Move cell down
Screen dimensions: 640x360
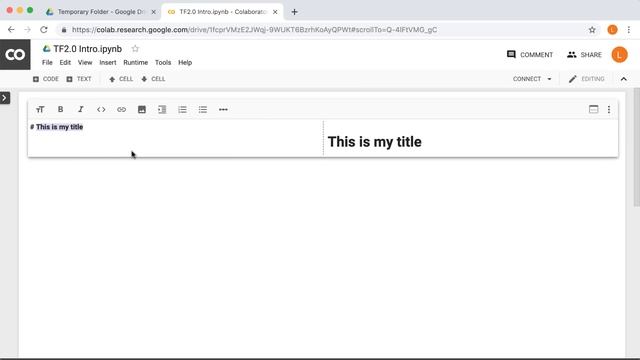pyautogui.click(x=153, y=79)
